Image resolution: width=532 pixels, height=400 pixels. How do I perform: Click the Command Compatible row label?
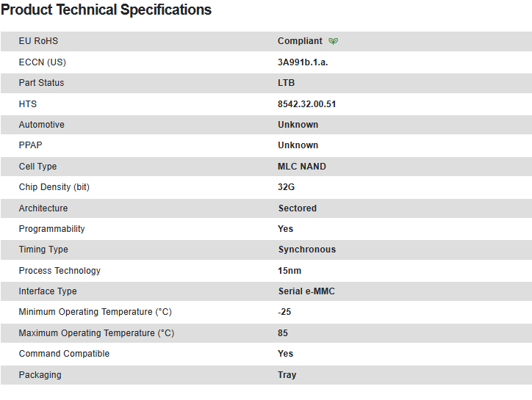(64, 354)
